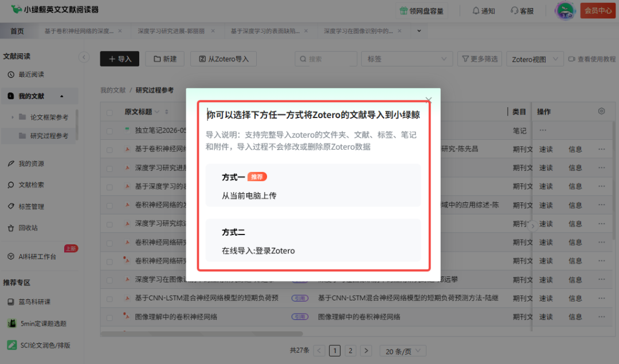Check the 深度学习在图像 row checkbox
This screenshot has height=364, width=619.
click(109, 280)
